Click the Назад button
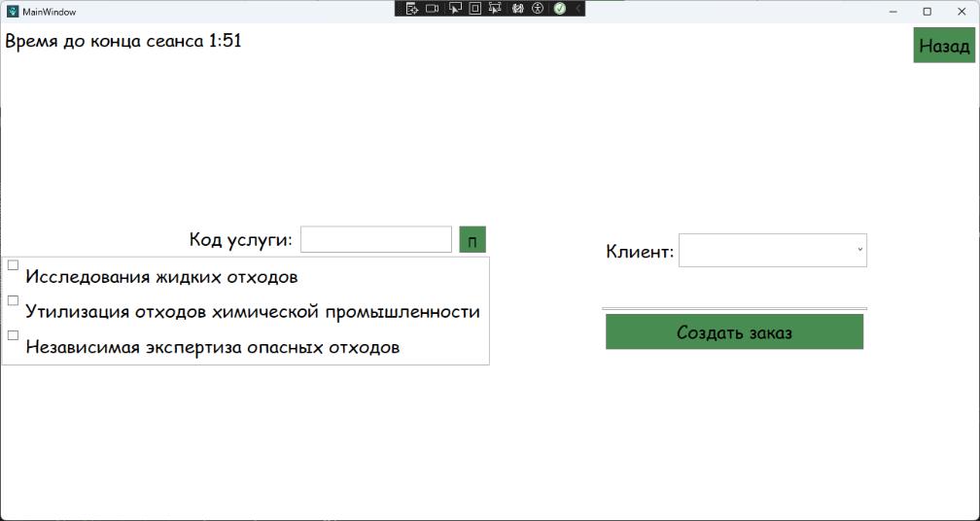The image size is (980, 521). coord(944,45)
